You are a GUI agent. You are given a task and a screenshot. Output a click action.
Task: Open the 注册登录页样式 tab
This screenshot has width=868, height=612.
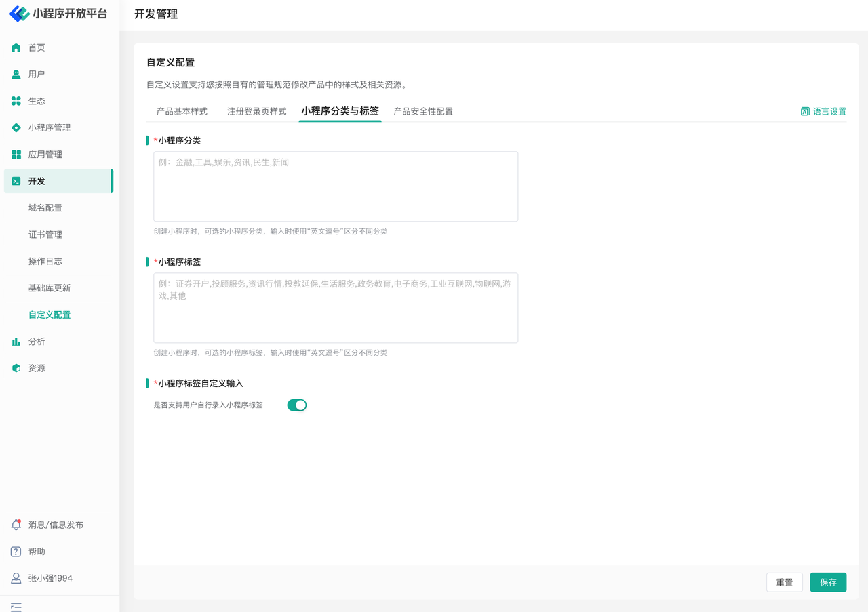(x=256, y=111)
